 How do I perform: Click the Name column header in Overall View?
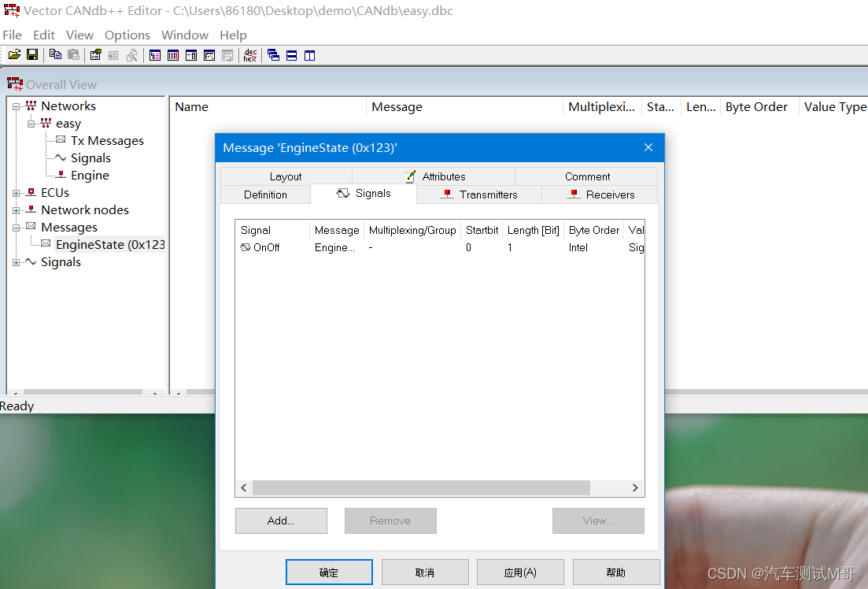(x=268, y=107)
